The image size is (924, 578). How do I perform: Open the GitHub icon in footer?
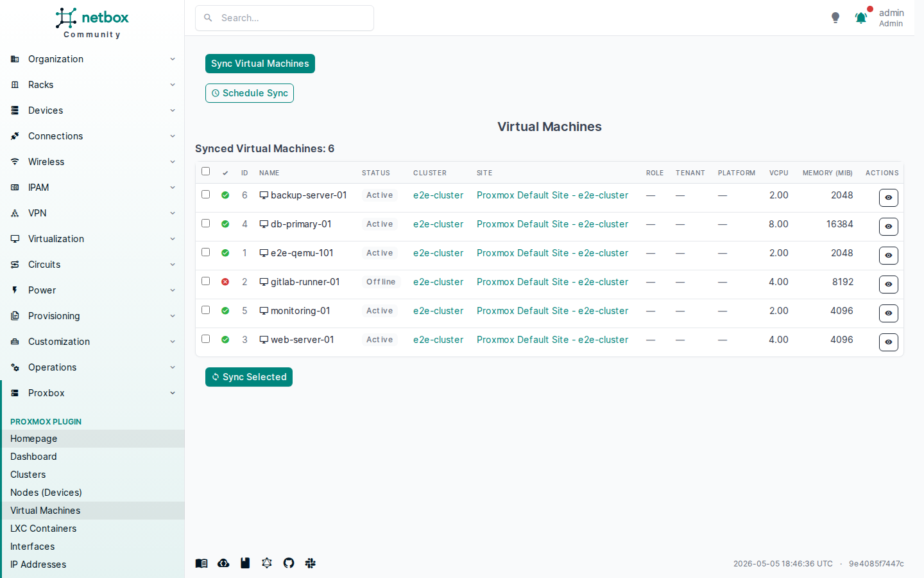(x=289, y=563)
